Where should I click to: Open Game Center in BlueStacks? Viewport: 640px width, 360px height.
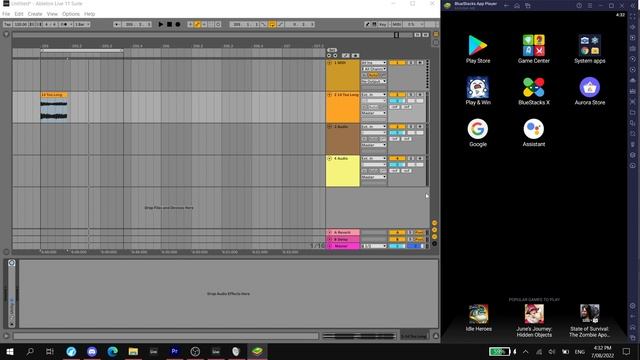[534, 49]
